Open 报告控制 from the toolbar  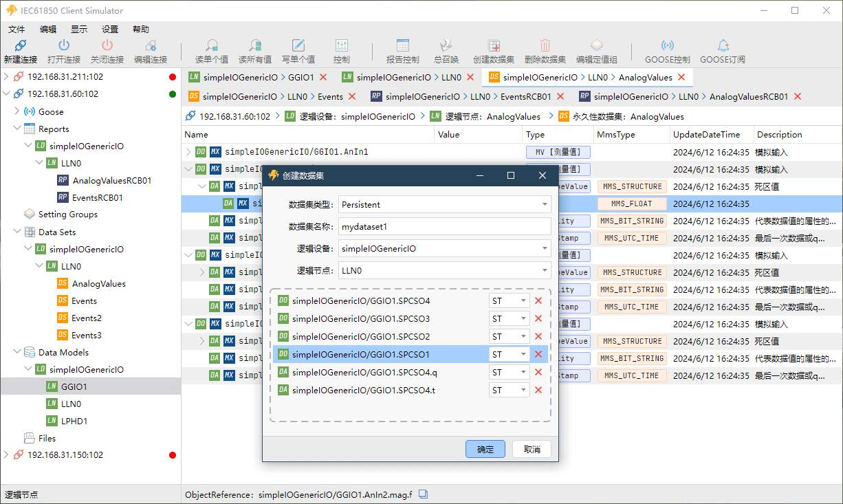pos(403,46)
